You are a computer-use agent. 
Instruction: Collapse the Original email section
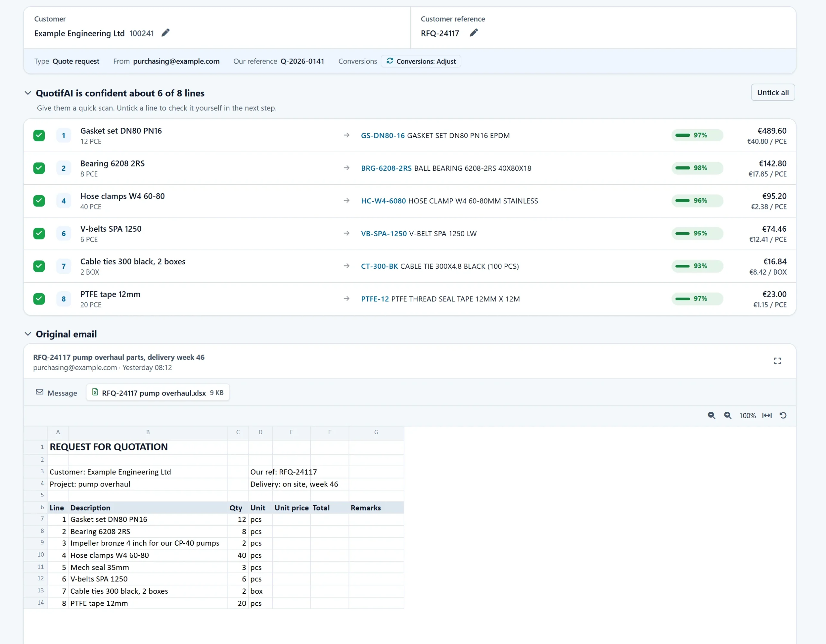click(x=28, y=334)
